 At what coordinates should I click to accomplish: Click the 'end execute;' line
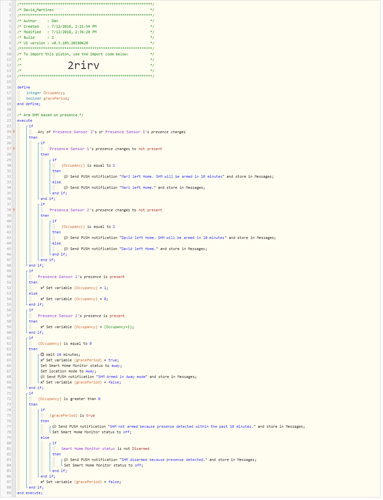click(x=30, y=493)
